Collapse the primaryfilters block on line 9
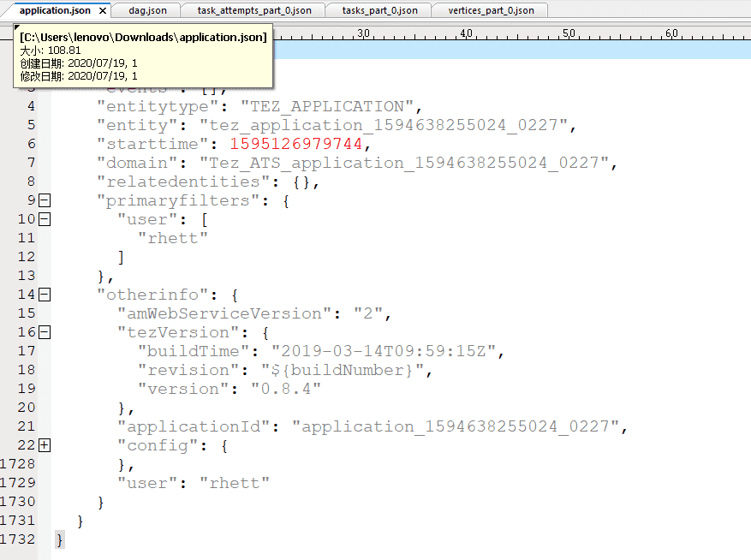Screen dimensions: 751x560 45,200
